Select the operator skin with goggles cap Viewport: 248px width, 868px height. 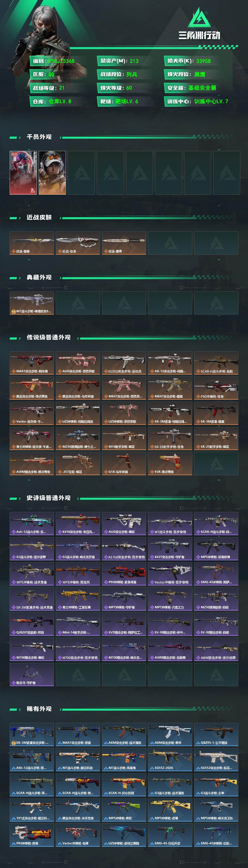tap(52, 173)
